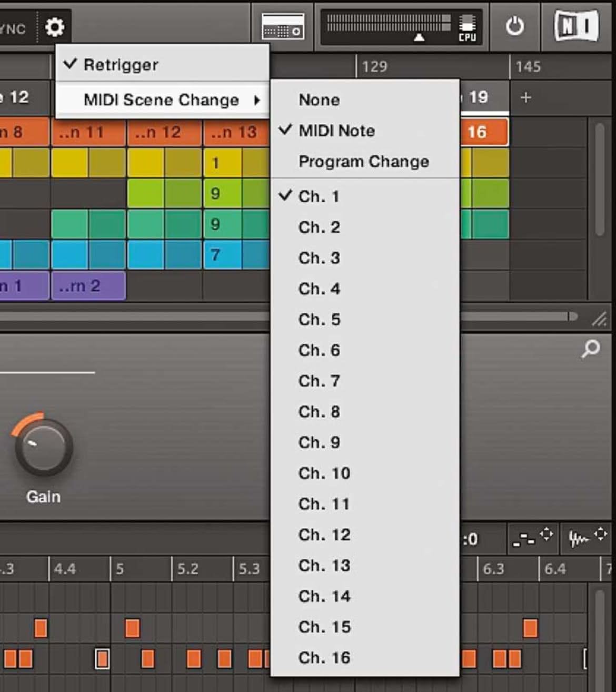The width and height of the screenshot is (616, 692).
Task: Adjust the Gain knob
Action: click(44, 448)
